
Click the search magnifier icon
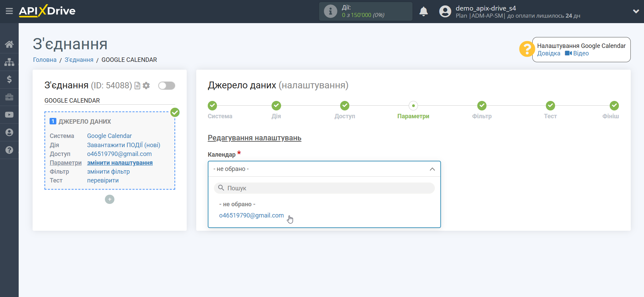221,188
